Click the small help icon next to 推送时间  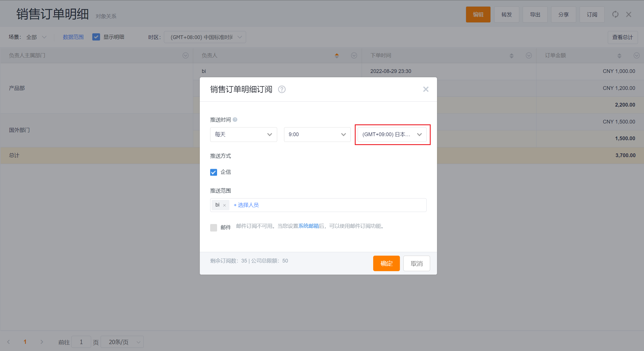(235, 119)
